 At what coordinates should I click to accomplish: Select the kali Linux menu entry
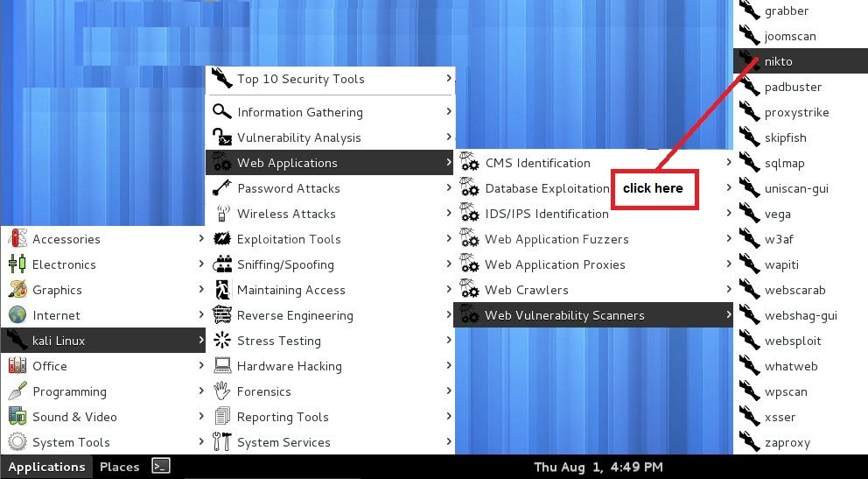(103, 340)
